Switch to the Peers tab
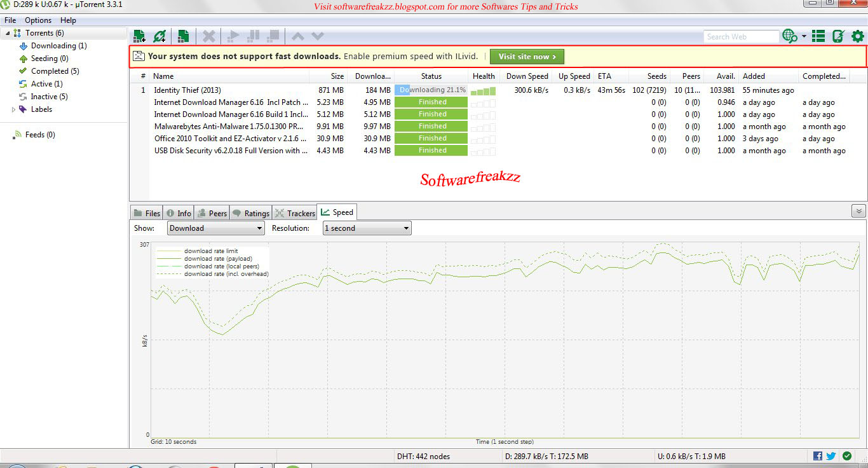 pyautogui.click(x=212, y=213)
